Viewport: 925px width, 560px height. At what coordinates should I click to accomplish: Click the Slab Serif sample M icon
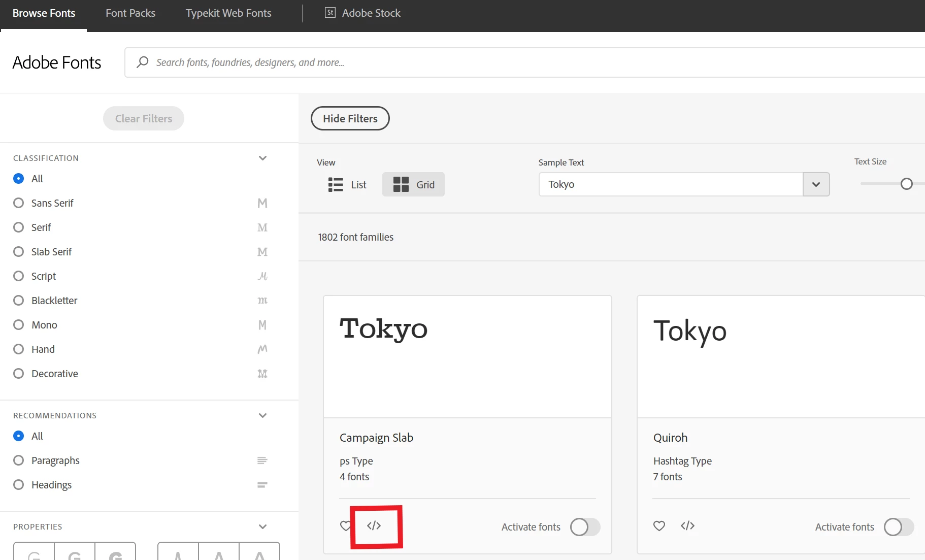click(262, 252)
